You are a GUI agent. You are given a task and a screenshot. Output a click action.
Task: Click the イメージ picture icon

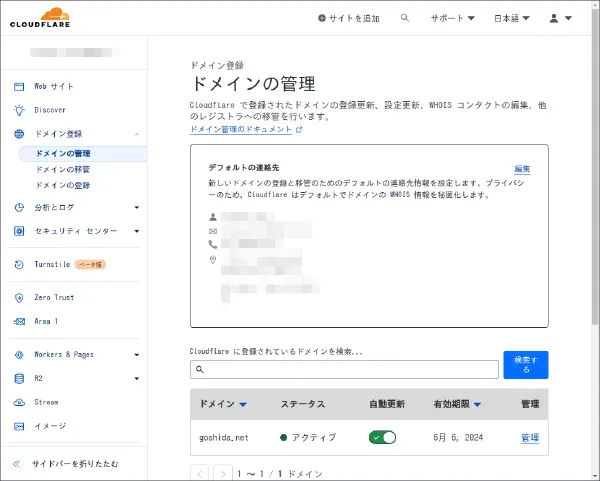[x=19, y=426]
